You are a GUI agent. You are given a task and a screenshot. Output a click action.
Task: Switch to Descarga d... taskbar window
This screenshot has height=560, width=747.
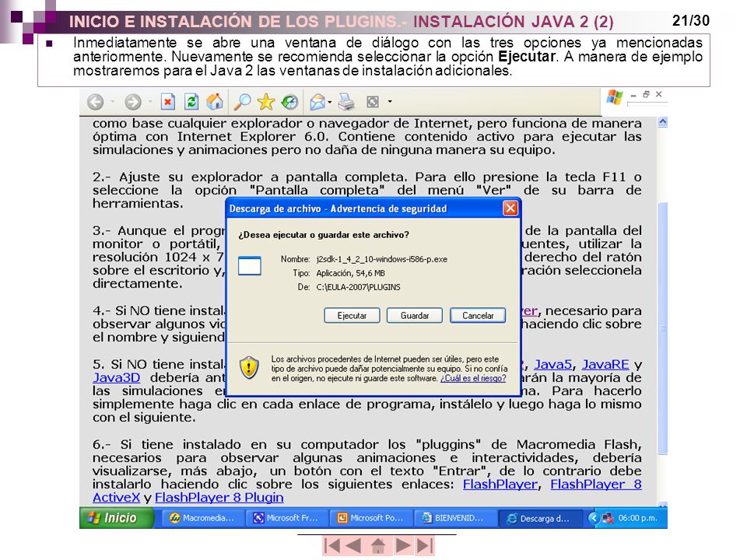pos(540,519)
